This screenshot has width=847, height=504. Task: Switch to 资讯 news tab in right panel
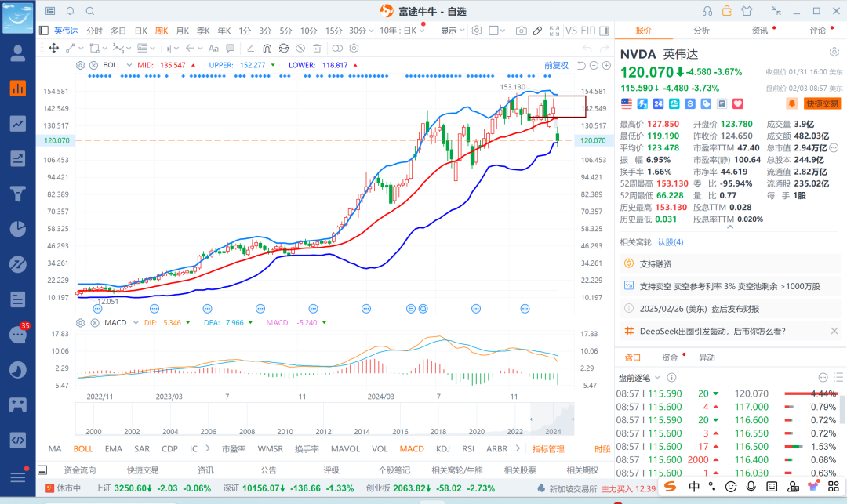tap(759, 31)
